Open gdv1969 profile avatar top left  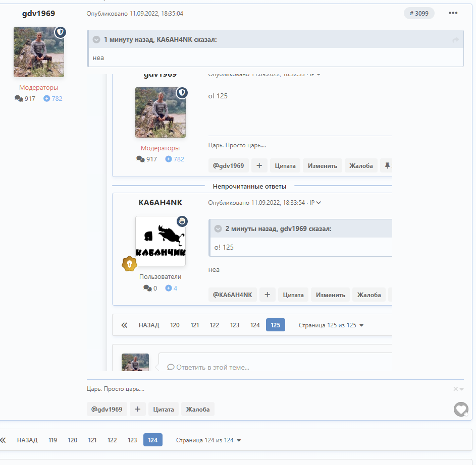pyautogui.click(x=39, y=52)
